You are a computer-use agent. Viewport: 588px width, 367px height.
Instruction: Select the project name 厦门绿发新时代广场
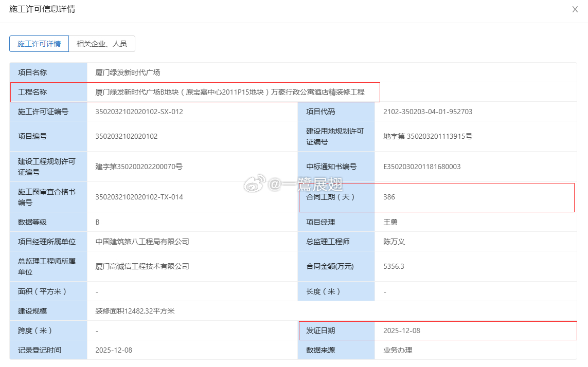click(128, 72)
